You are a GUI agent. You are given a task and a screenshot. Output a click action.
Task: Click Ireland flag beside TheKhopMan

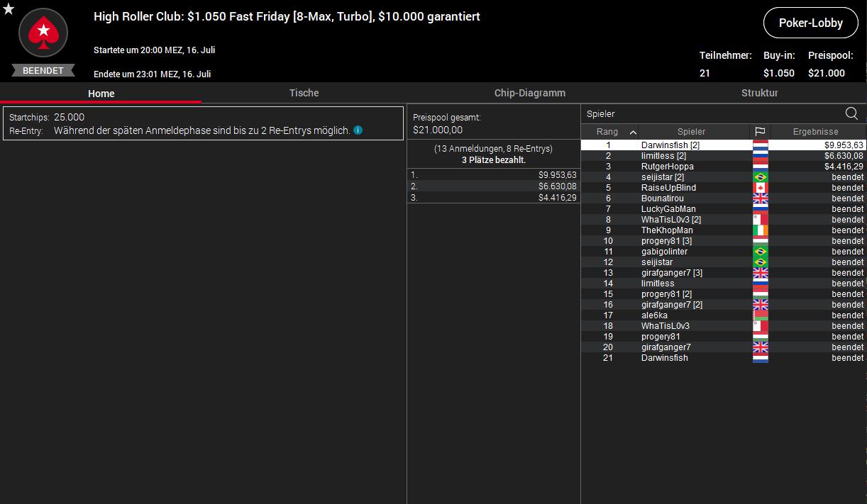coord(760,230)
